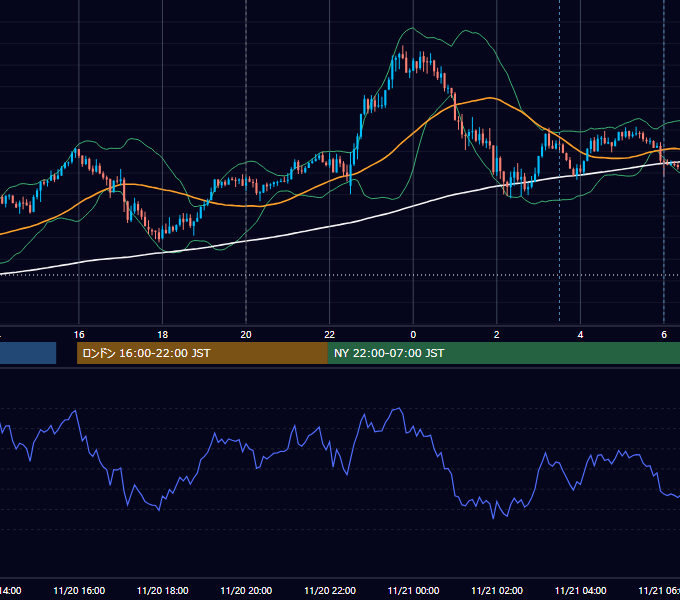
Task: Click the 0 hour label on upper axis
Action: 413,335
